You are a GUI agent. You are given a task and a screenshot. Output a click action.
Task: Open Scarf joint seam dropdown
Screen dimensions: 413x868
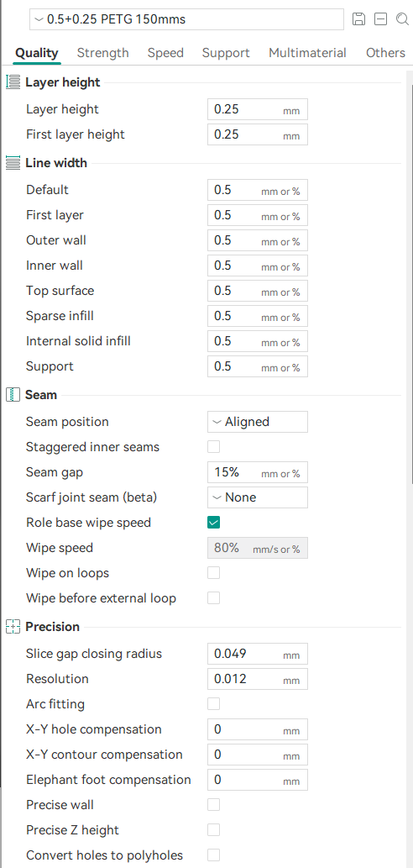pos(258,497)
